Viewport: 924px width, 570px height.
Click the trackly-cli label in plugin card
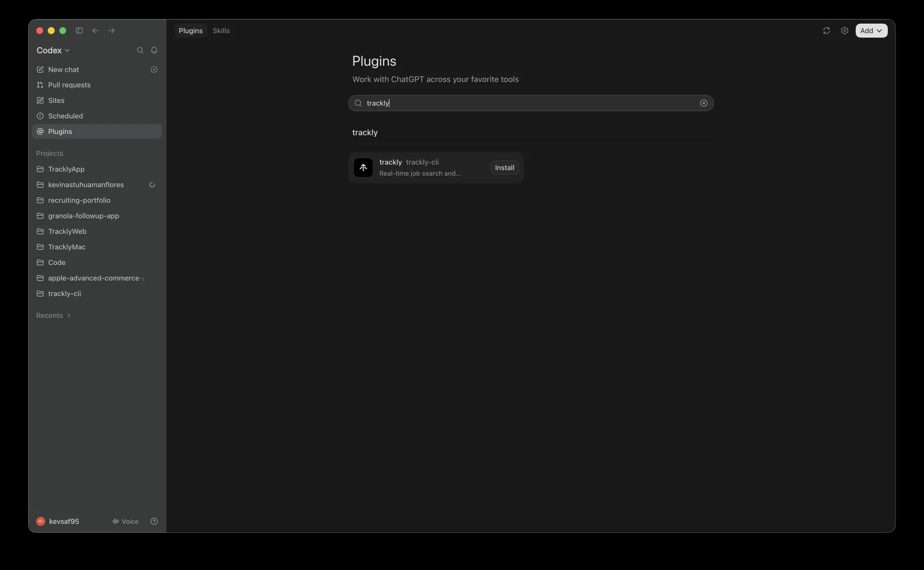click(x=422, y=162)
